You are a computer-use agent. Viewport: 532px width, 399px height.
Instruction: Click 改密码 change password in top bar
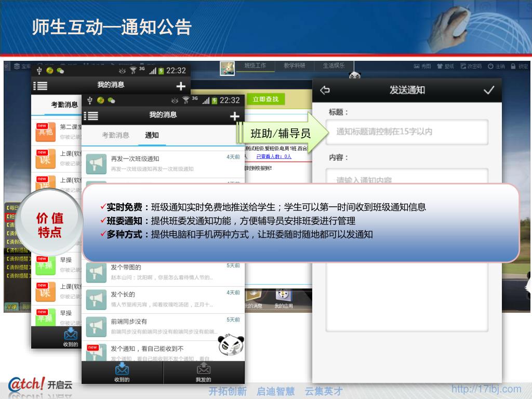(x=471, y=66)
